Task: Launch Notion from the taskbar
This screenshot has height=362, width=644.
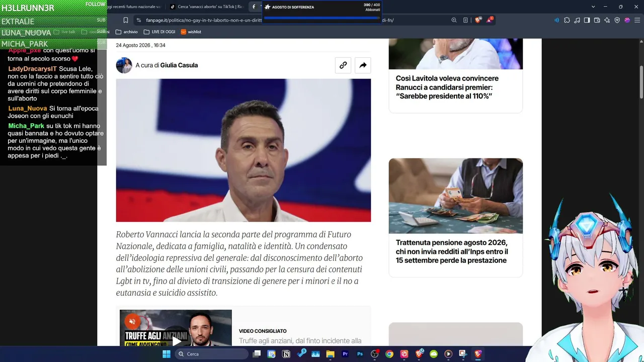Action: (286, 354)
